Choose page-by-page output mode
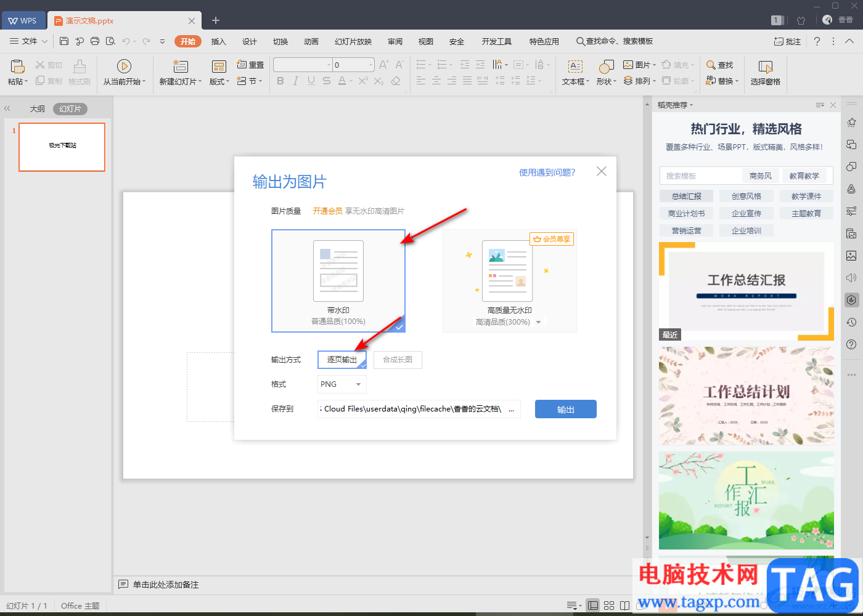This screenshot has width=863, height=616. point(342,360)
